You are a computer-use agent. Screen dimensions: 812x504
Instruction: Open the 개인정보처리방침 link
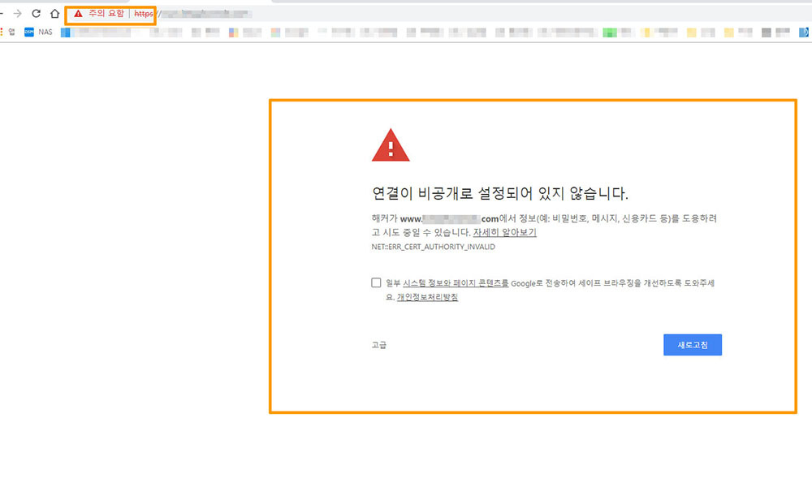pos(427,297)
